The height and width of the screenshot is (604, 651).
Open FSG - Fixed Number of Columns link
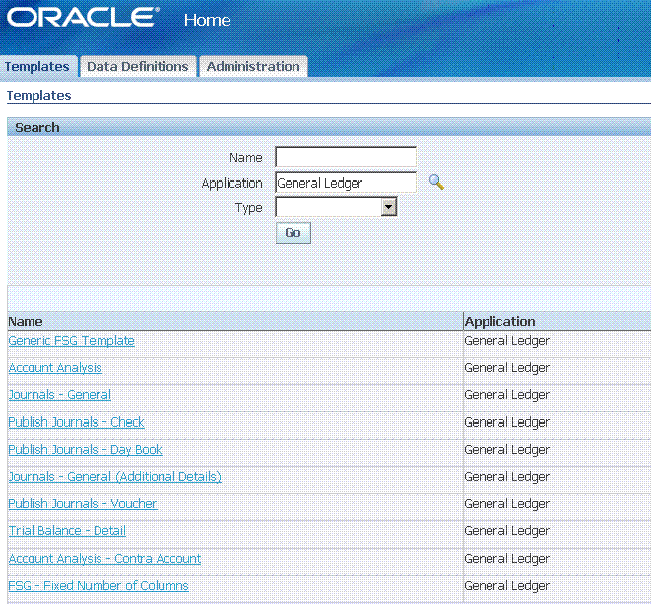(x=98, y=586)
